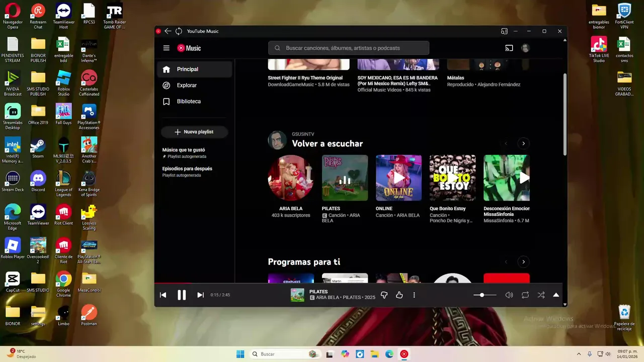Show previous items in Volver a escuchar

(506, 144)
